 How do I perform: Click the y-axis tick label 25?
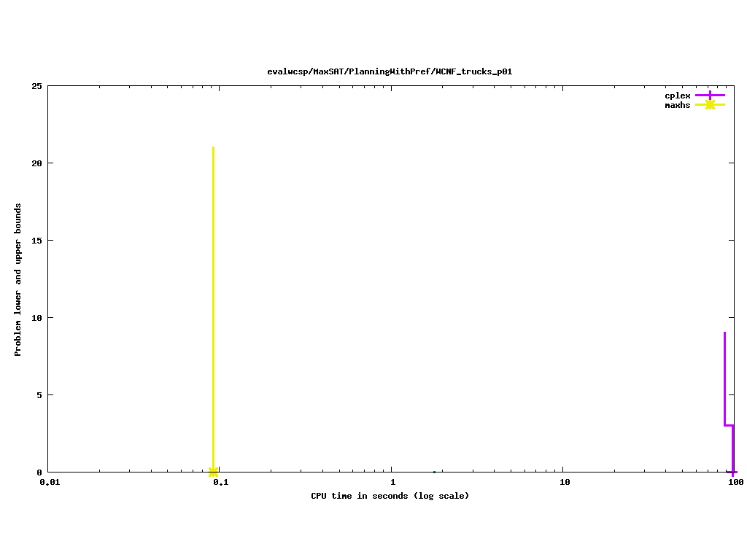pos(36,86)
